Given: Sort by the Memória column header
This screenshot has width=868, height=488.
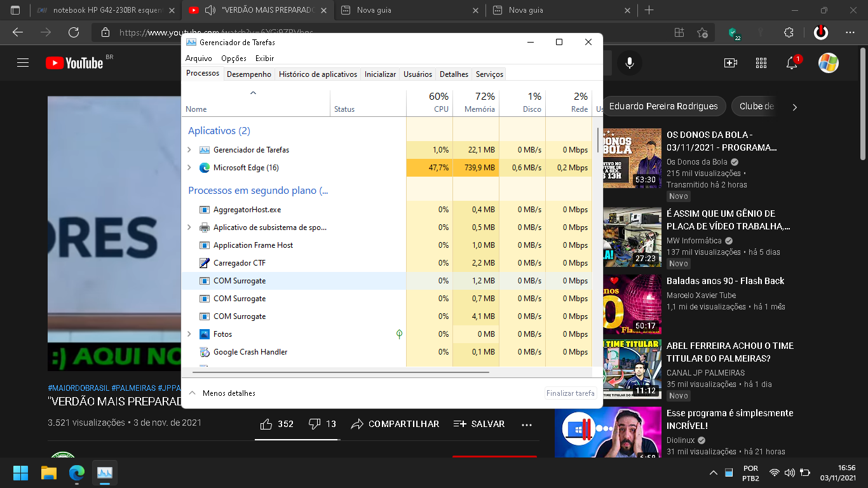Looking at the screenshot, I should click(x=476, y=103).
